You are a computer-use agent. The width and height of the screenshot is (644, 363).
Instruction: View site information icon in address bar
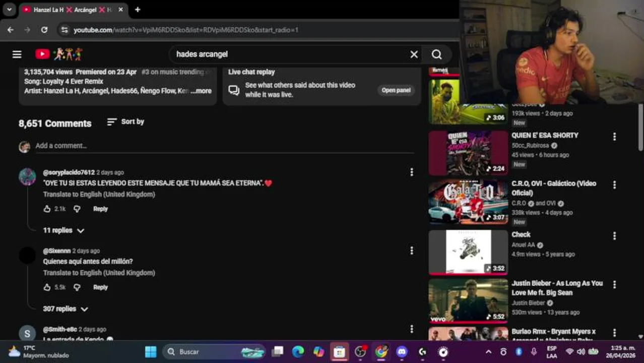click(x=64, y=30)
